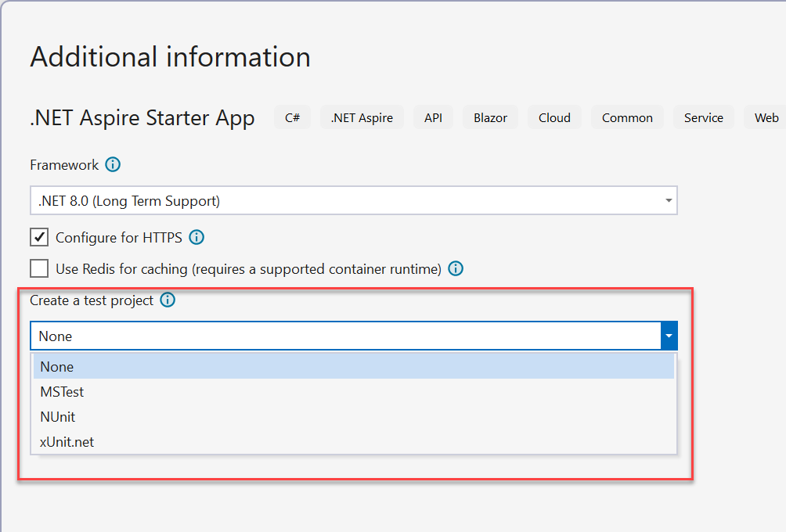
Task: Click the C# tag
Action: 292,117
